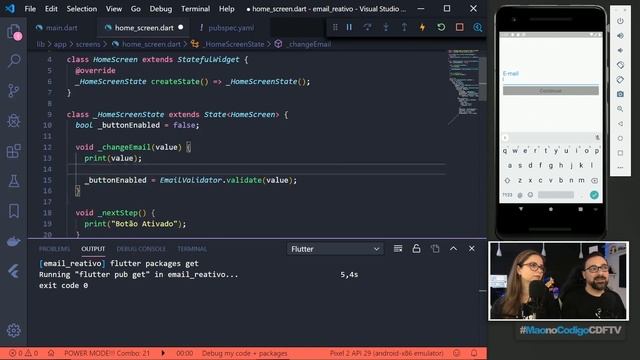This screenshot has height=360, width=640.
Task: Click the editor vertical scrollbar
Action: click(x=483, y=79)
